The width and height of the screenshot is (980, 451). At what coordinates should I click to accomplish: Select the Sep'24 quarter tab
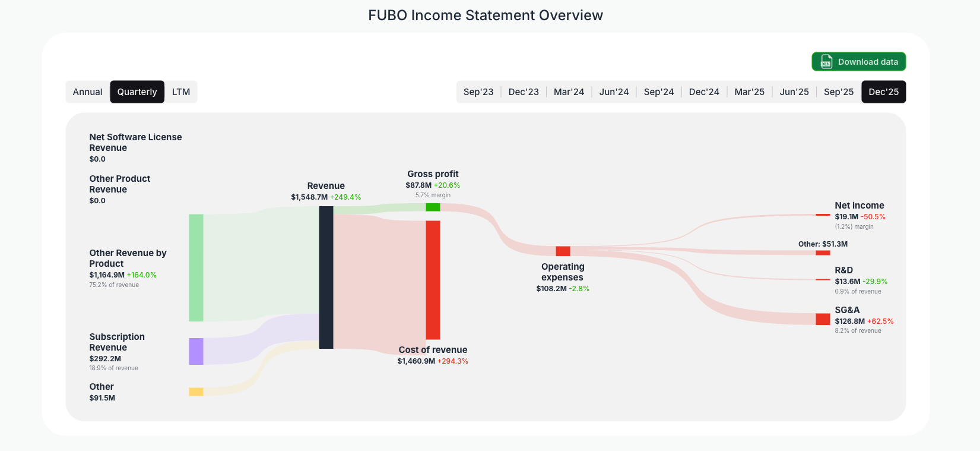659,92
